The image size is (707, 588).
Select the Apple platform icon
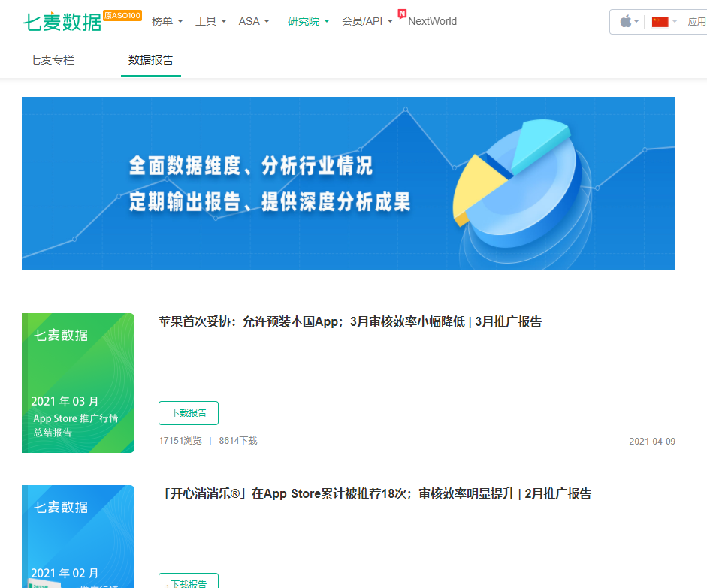coord(625,21)
